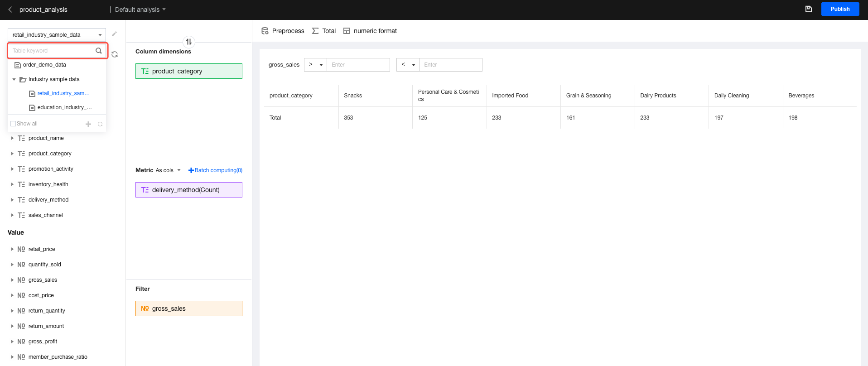Viewport: 868px width, 366px height.
Task: Click the swap rows and columns icon
Action: (189, 42)
